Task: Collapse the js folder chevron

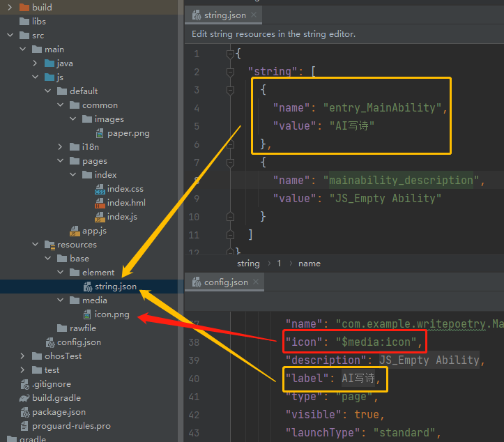Action: pos(35,77)
